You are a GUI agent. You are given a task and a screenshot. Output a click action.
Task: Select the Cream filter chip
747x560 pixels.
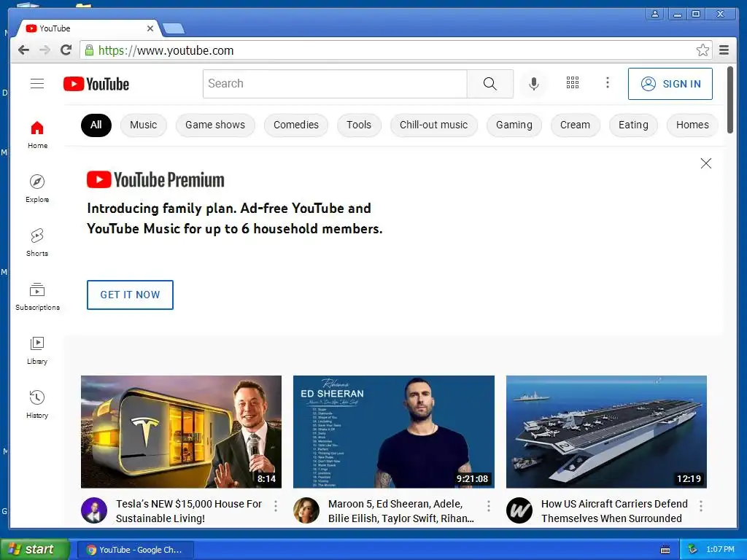575,125
